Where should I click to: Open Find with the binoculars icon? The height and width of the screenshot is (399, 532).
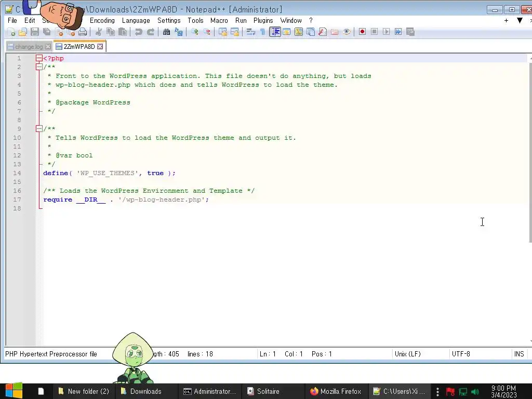[167, 32]
